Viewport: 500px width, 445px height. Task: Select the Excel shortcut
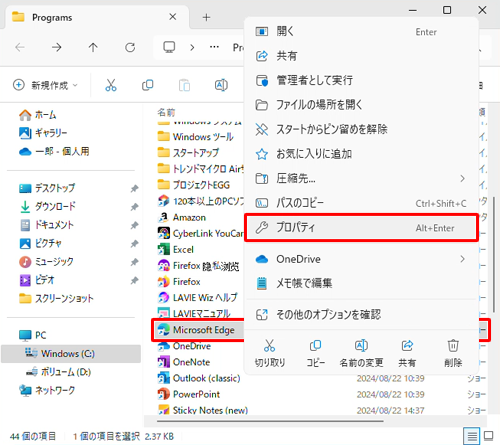click(x=176, y=250)
